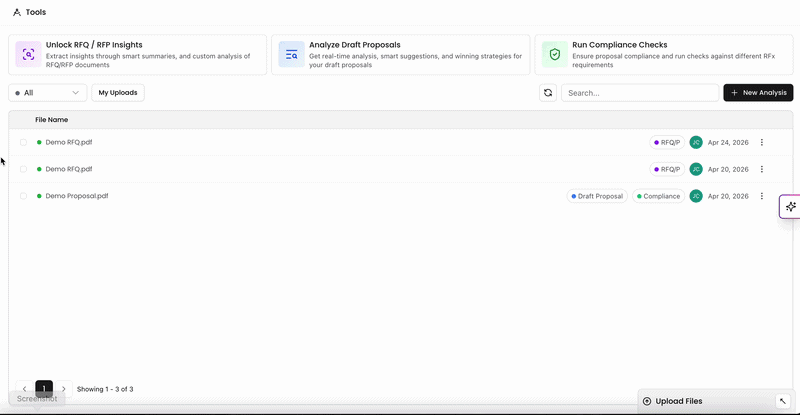Focus the Search input field
Screen dimensions: 800x415
(640, 93)
